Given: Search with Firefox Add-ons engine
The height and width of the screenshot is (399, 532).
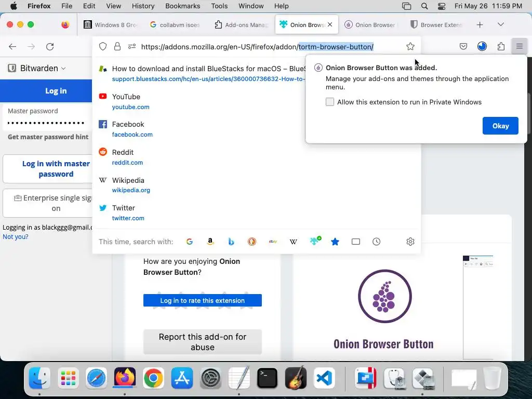Looking at the screenshot, I should tap(315, 241).
